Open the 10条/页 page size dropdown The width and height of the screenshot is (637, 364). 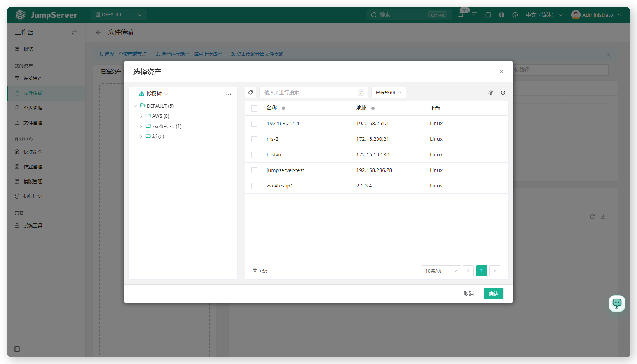pyautogui.click(x=441, y=271)
